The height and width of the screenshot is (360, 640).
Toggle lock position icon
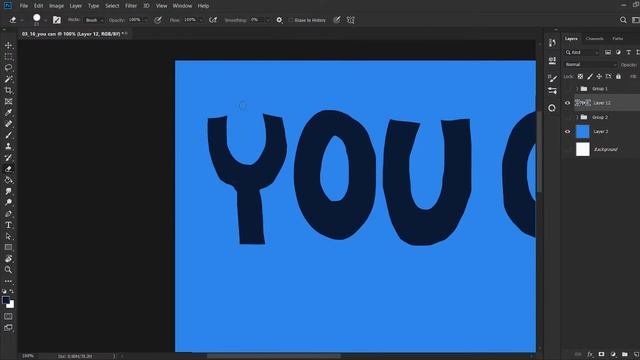click(x=599, y=76)
